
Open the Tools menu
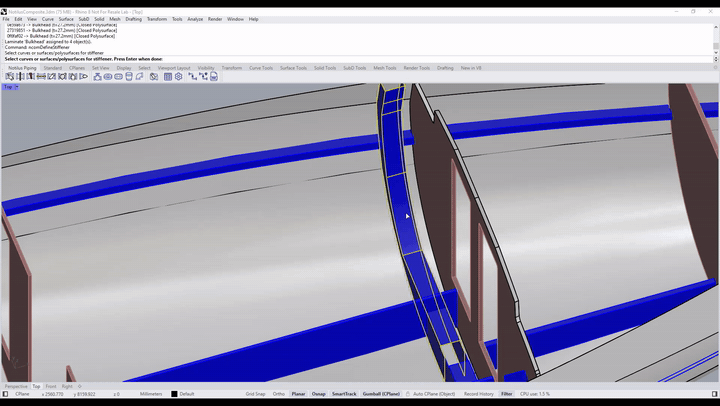[x=177, y=19]
